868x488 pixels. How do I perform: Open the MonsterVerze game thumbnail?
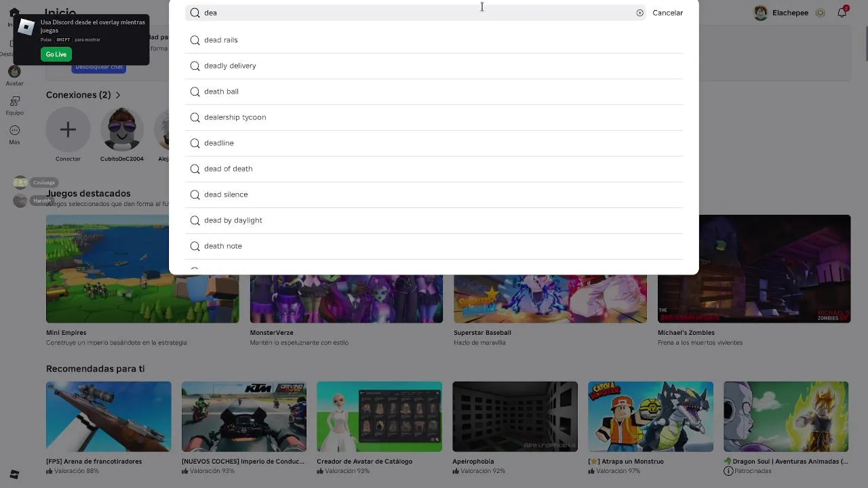(346, 298)
